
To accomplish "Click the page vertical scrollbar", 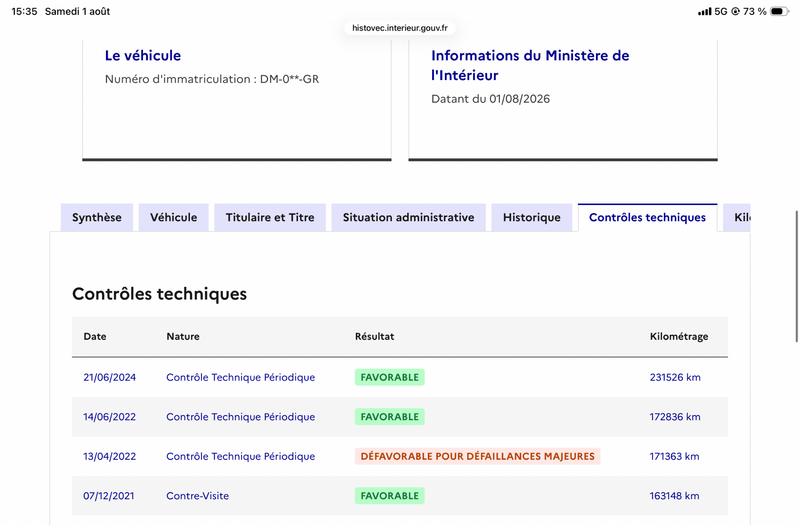I will [796, 276].
